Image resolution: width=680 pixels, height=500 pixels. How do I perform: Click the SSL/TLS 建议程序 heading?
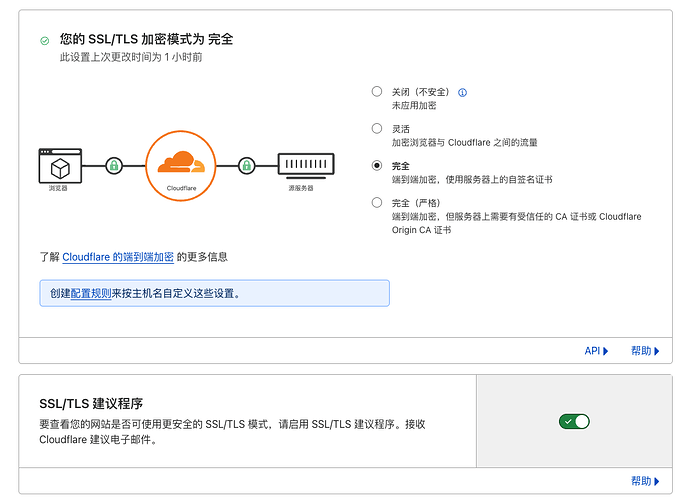tap(91, 404)
